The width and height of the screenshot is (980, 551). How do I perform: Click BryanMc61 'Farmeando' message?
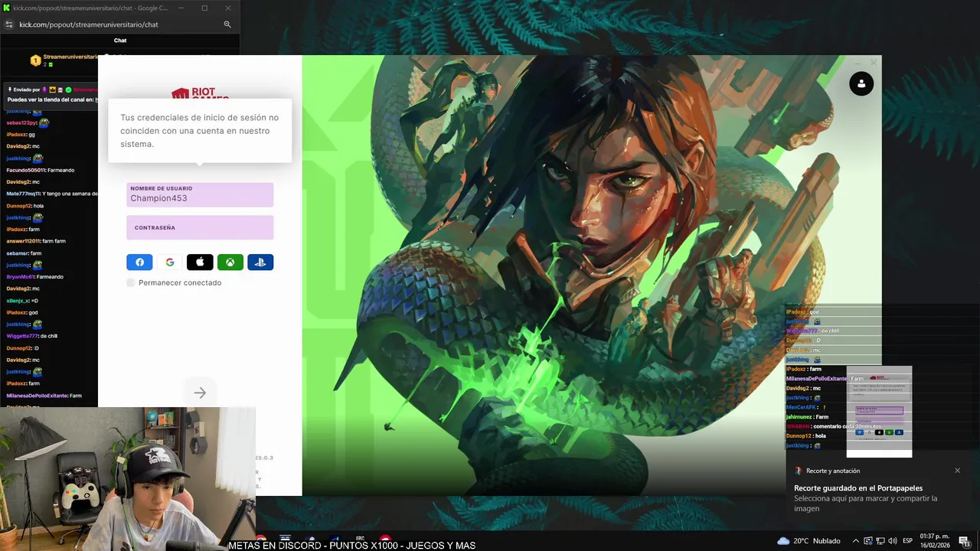pyautogui.click(x=34, y=277)
